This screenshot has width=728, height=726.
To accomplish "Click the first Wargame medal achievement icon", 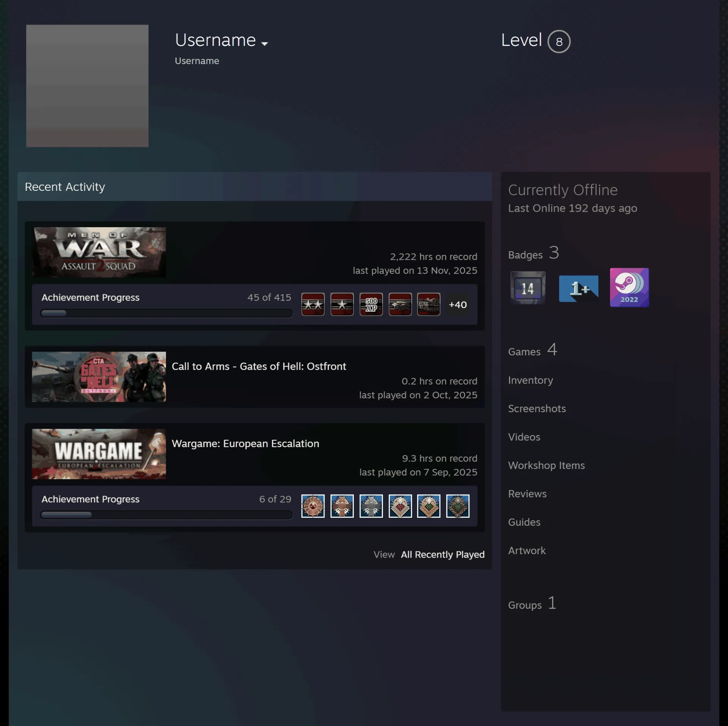I will point(313,506).
